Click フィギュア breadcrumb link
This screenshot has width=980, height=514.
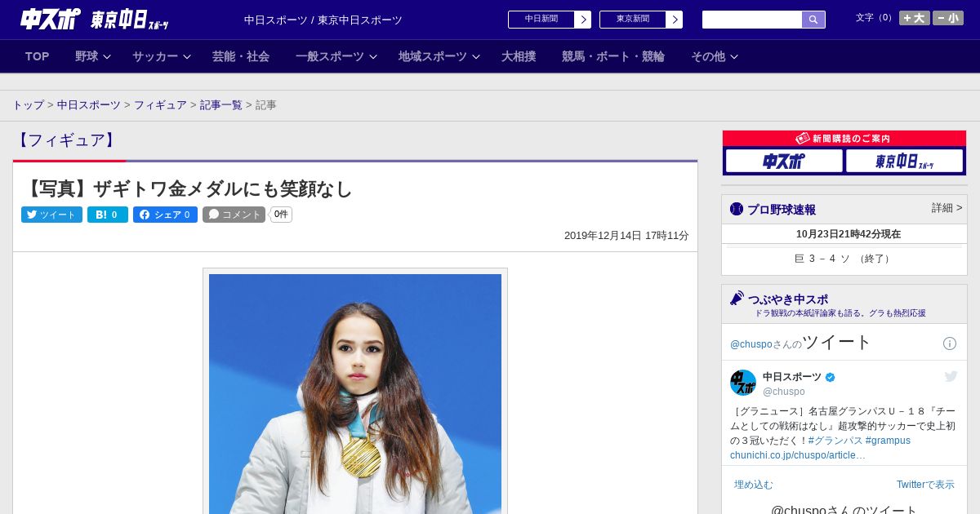point(160,105)
